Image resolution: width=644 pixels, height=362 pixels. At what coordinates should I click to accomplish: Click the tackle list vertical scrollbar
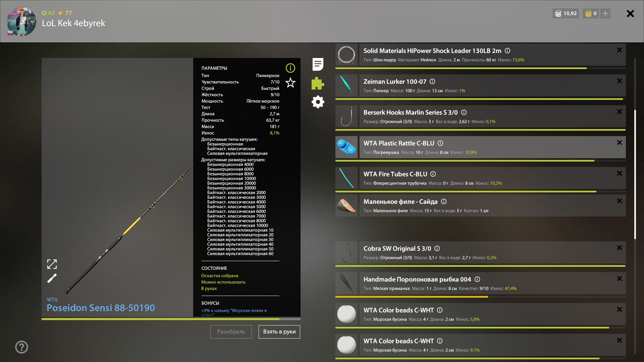635,174
